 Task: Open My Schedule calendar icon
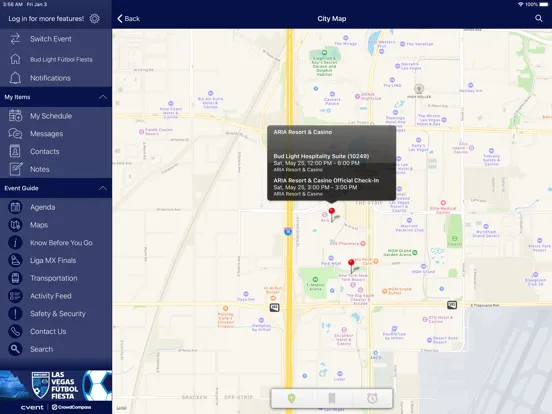click(15, 116)
